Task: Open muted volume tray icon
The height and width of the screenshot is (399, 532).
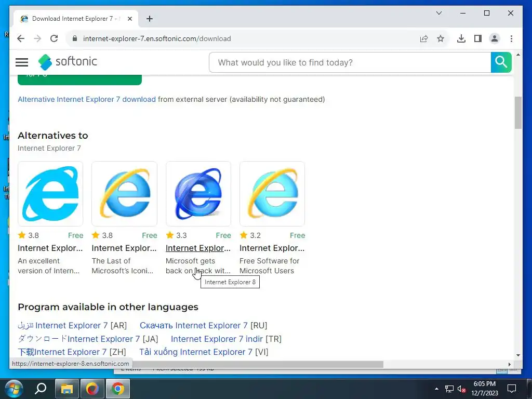Action: click(x=461, y=389)
